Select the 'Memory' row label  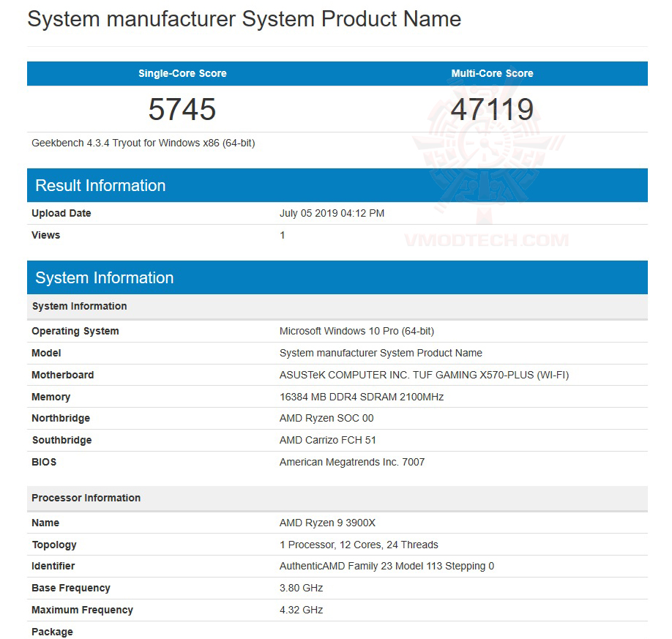51,397
